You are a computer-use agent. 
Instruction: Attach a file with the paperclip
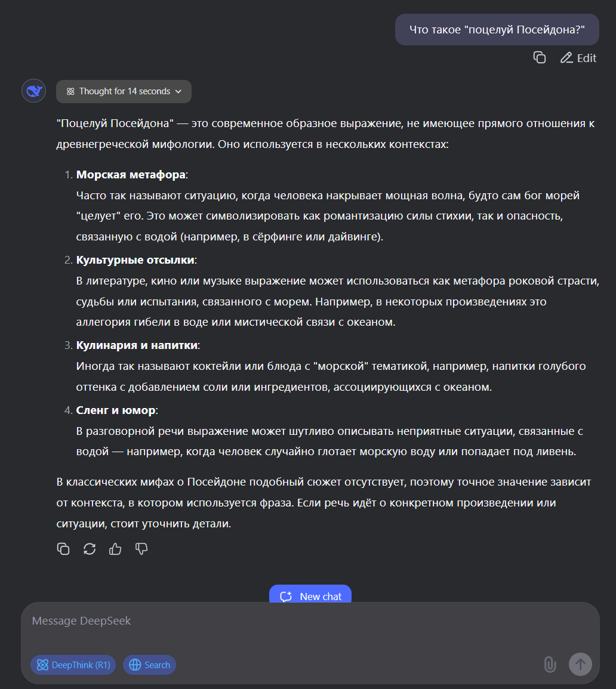pos(550,665)
